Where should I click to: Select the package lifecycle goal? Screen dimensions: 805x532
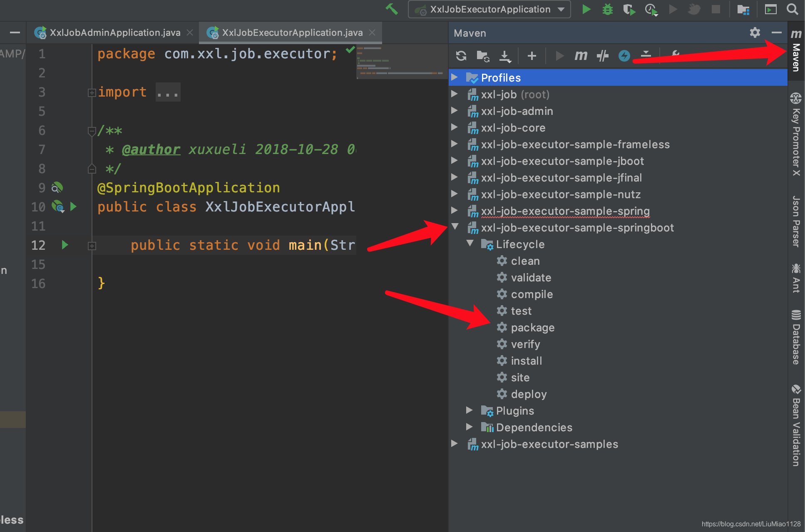point(525,328)
